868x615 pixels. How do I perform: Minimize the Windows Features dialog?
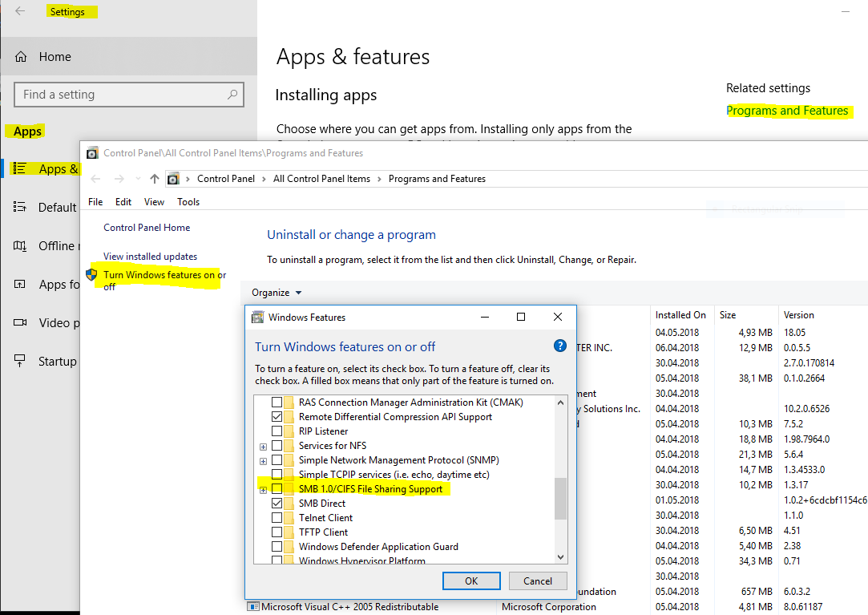click(x=485, y=317)
